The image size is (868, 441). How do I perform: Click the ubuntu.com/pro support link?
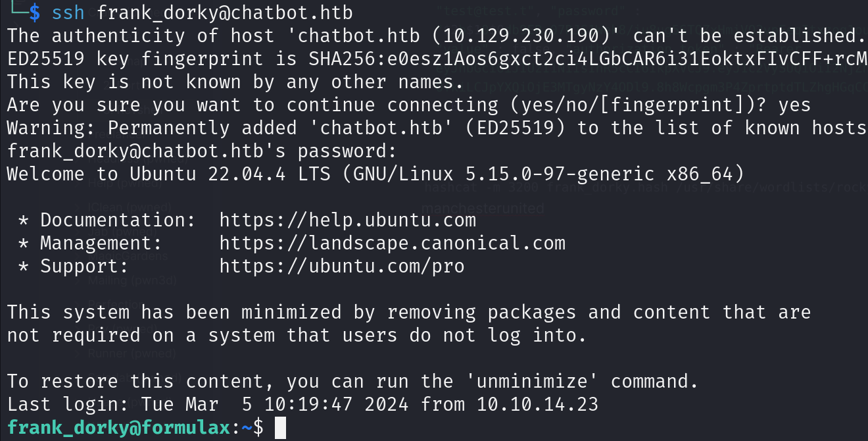(342, 266)
